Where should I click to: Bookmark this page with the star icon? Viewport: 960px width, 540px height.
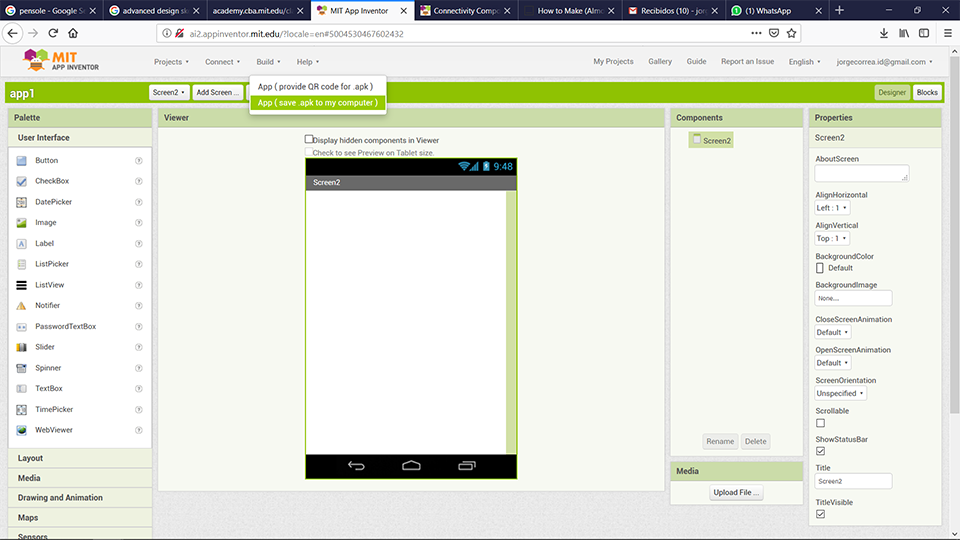[792, 33]
